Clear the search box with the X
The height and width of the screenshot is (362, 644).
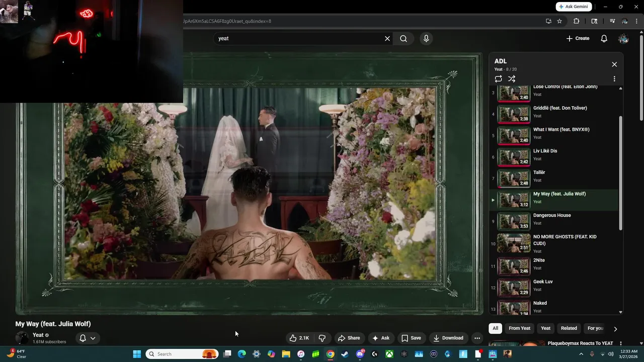pos(387,39)
